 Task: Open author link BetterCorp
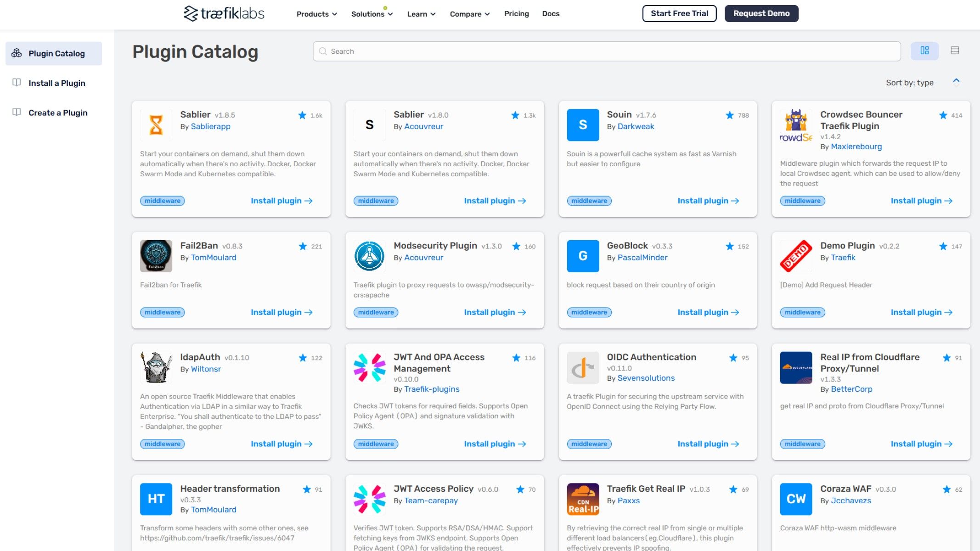point(851,389)
